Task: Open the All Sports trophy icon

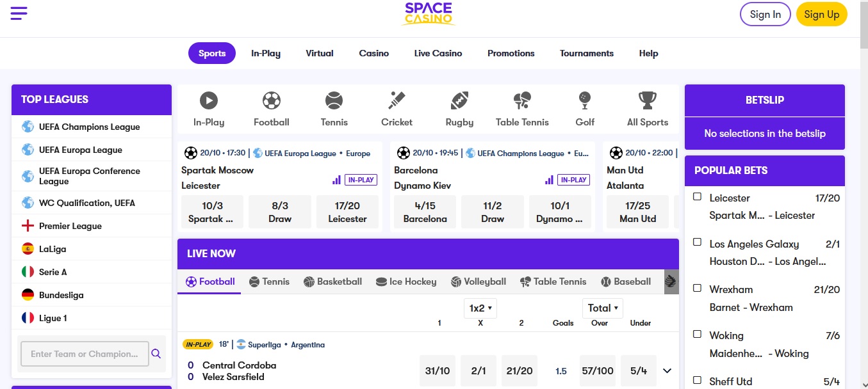Action: [648, 100]
